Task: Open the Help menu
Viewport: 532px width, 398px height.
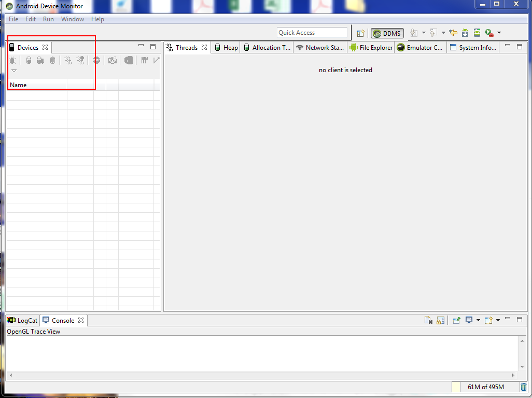Action: point(97,19)
